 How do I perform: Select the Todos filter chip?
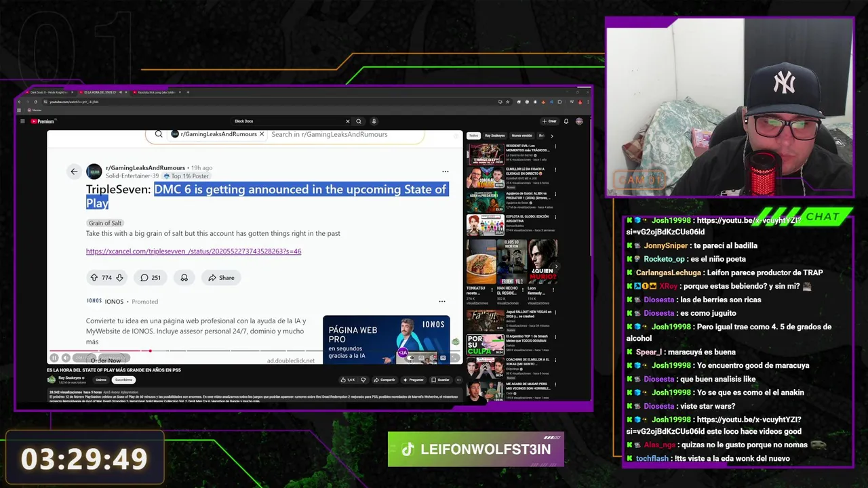pyautogui.click(x=473, y=136)
